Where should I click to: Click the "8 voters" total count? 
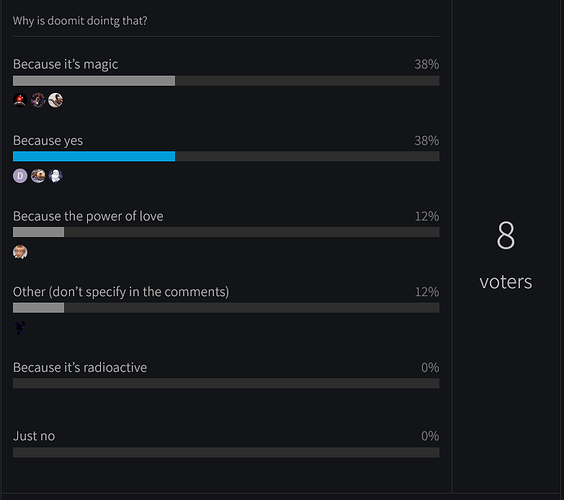click(x=505, y=255)
